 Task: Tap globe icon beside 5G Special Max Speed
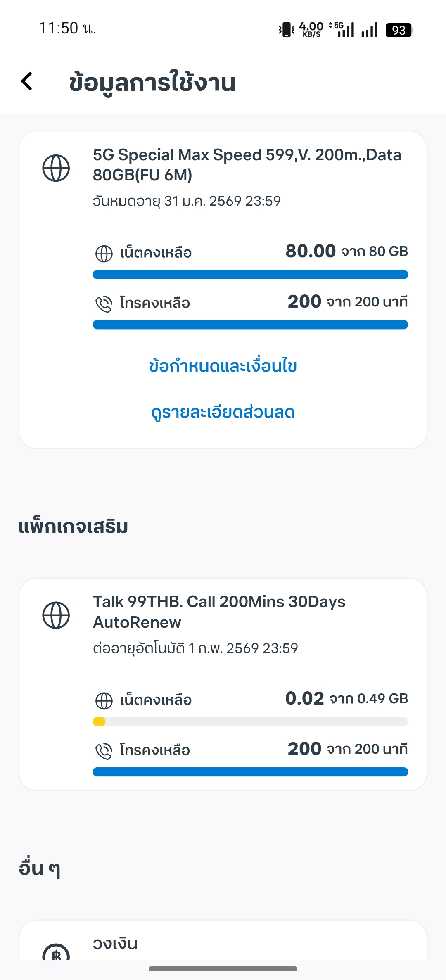[56, 168]
